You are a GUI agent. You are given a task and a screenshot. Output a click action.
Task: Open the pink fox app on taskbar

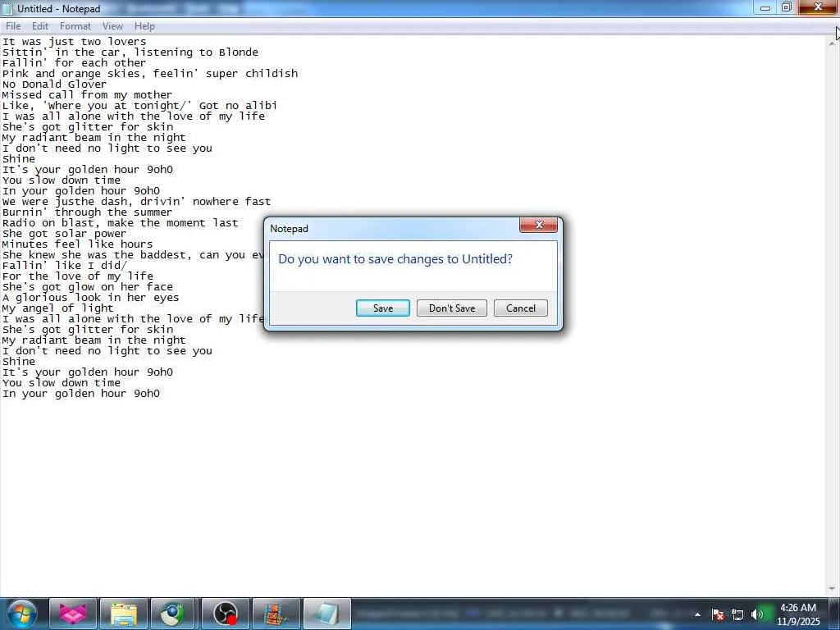click(73, 614)
